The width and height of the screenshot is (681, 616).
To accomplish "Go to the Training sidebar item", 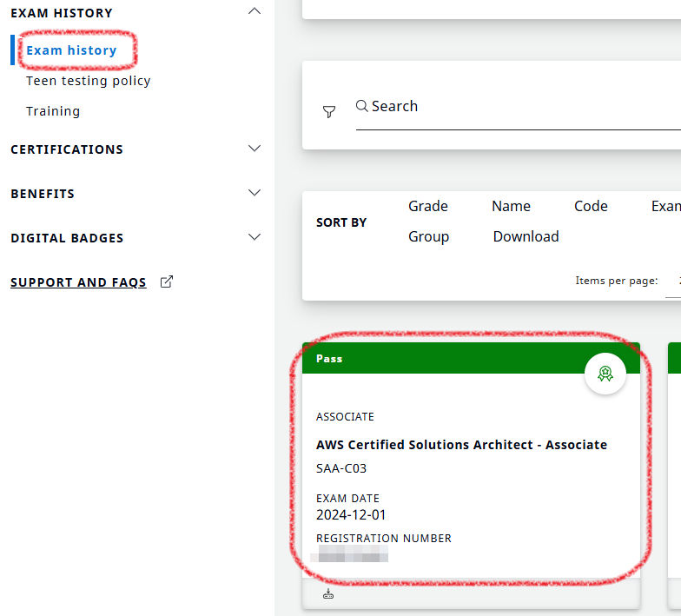I will pyautogui.click(x=53, y=111).
